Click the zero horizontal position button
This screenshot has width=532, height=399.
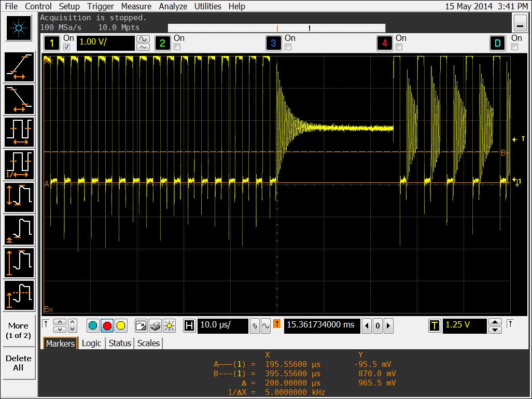pos(377,326)
